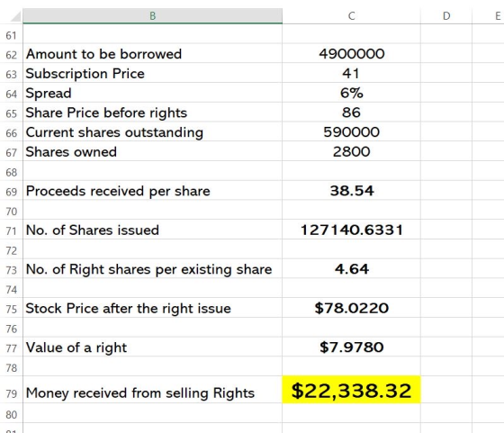
Task: Click value $78.0220
Action: [351, 308]
